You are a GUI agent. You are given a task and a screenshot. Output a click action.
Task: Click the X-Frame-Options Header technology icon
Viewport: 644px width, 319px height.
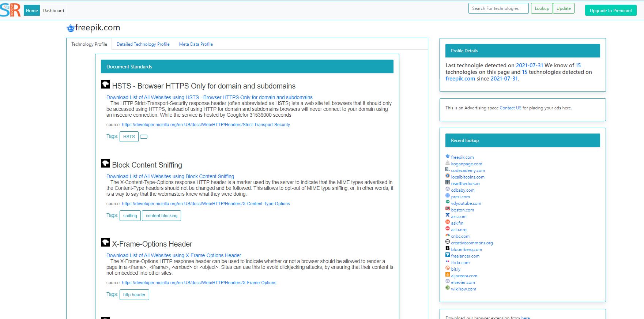105,242
